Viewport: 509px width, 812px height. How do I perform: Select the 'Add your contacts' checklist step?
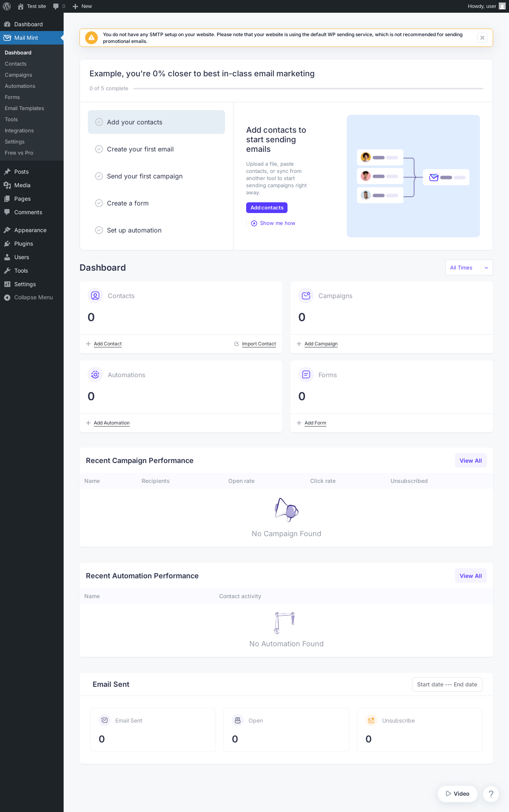[x=156, y=122]
